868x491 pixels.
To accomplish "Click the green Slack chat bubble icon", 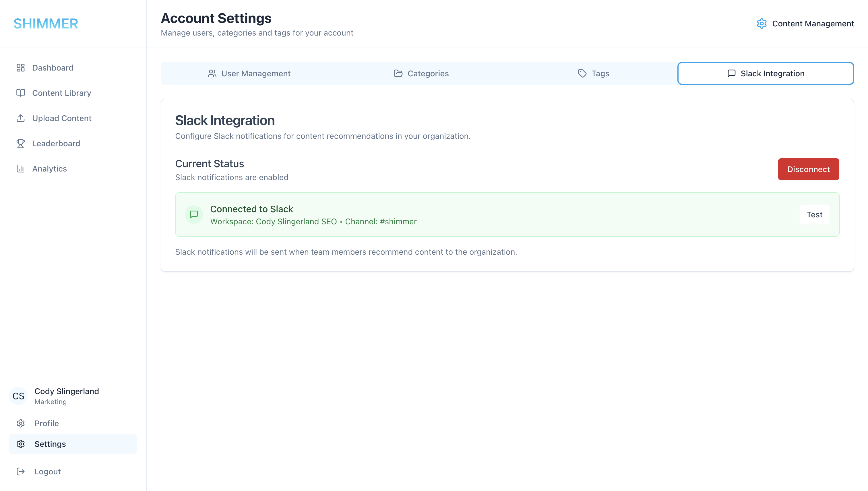I will (x=194, y=215).
